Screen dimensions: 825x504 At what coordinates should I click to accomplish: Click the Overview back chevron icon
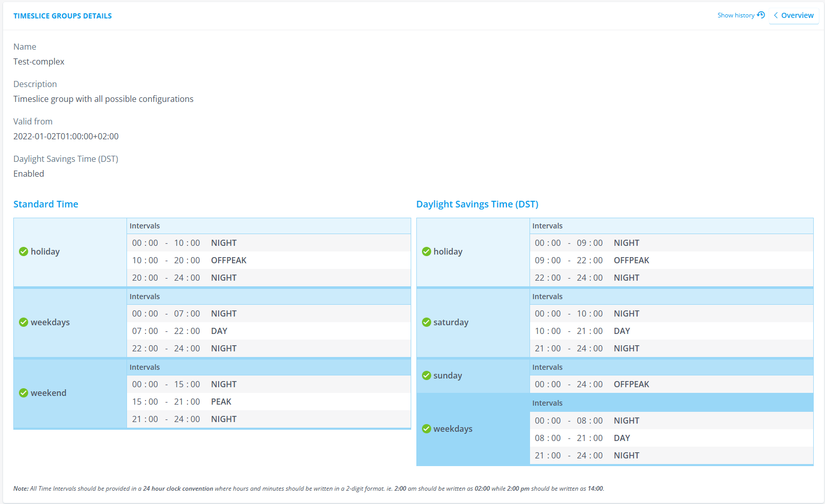pyautogui.click(x=776, y=15)
